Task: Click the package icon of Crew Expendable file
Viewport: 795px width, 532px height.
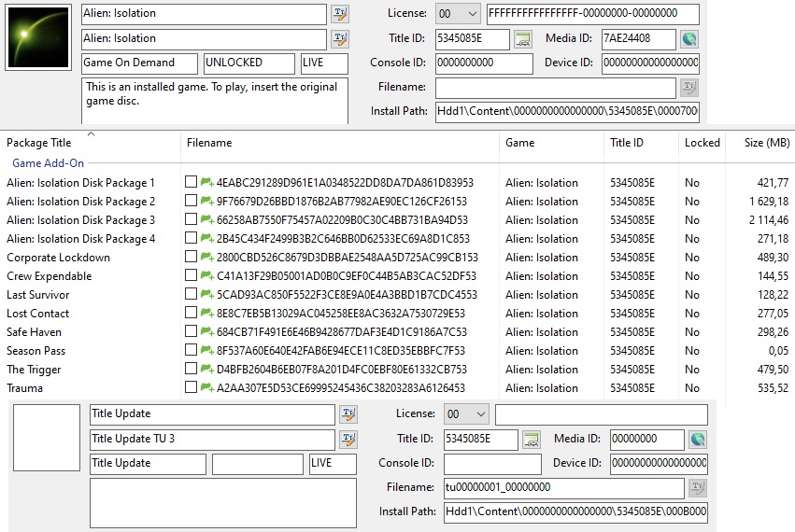Action: coord(206,275)
